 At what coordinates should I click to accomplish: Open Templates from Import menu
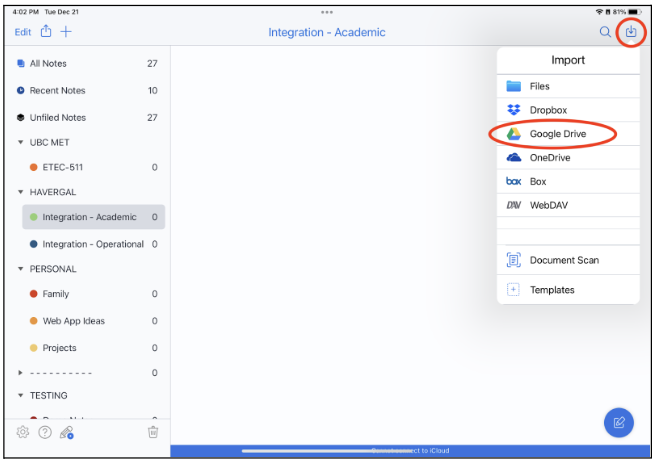click(x=568, y=290)
